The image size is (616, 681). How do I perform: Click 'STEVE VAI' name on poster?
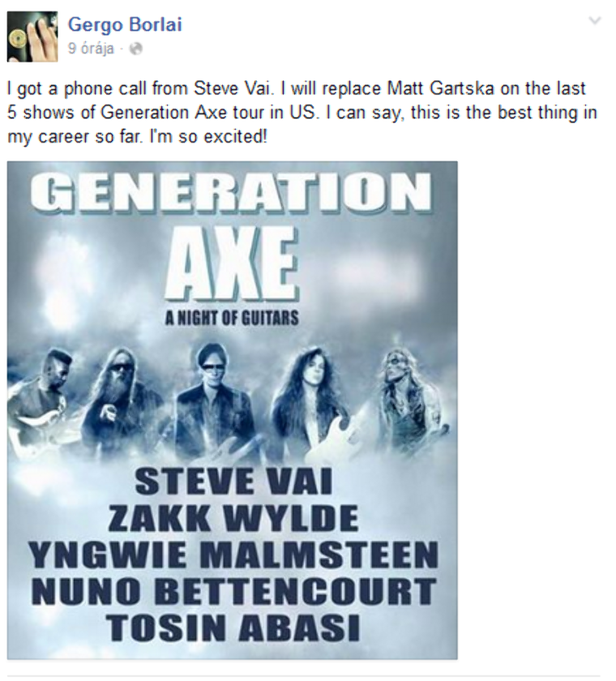tap(233, 482)
